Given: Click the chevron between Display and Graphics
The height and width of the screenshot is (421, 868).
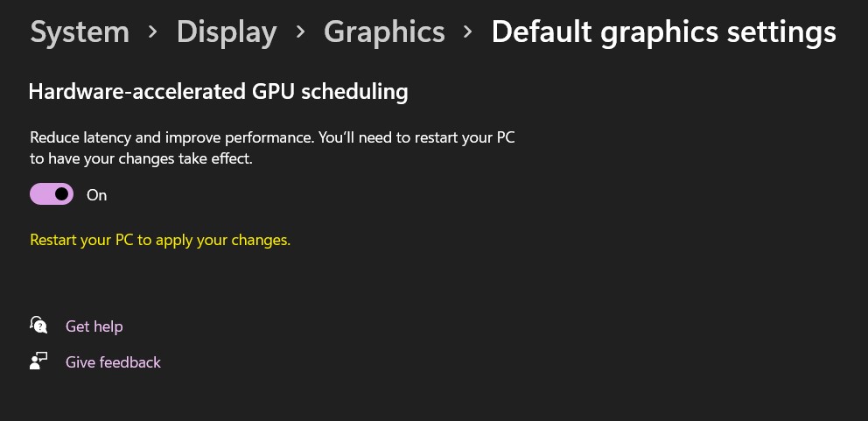Looking at the screenshot, I should pos(300,33).
